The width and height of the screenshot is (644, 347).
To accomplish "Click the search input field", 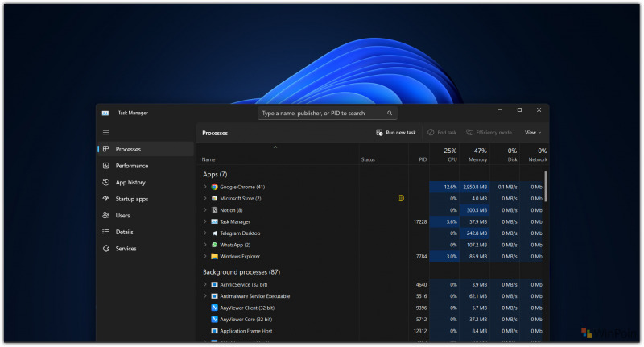I will point(328,113).
